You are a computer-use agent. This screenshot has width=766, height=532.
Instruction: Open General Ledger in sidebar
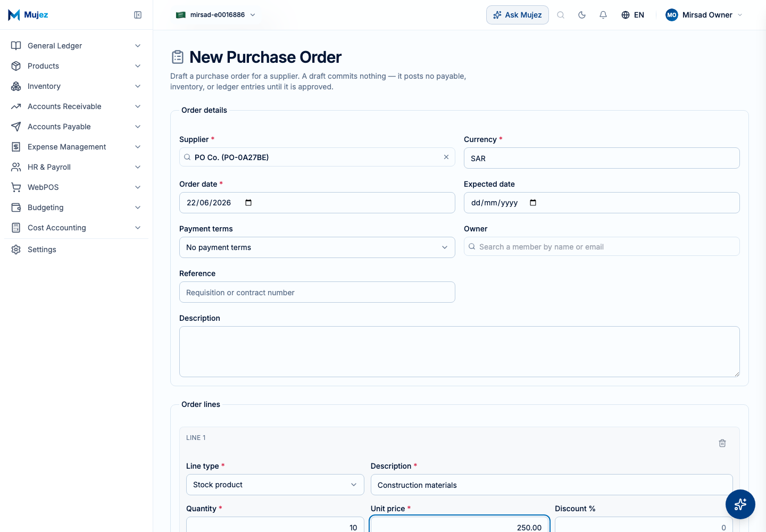(x=76, y=46)
